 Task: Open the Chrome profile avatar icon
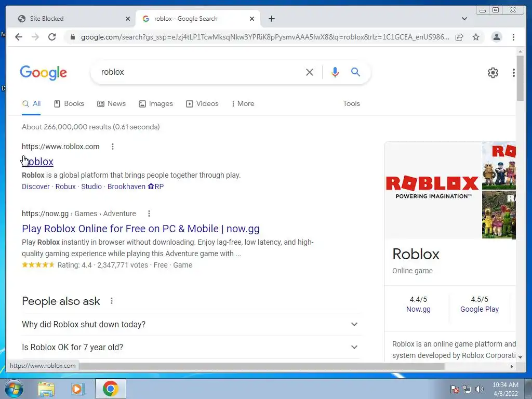[497, 37]
